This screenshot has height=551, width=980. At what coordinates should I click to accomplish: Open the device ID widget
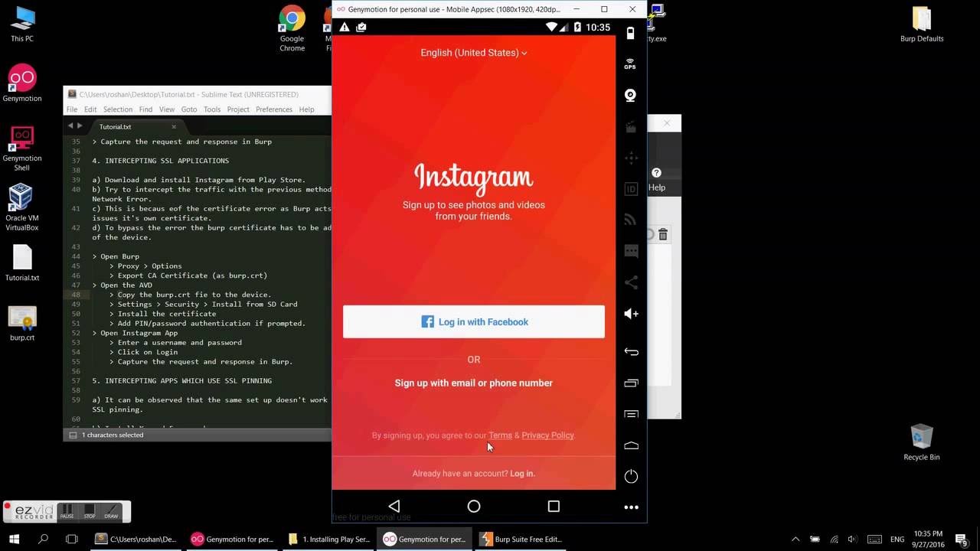point(631,189)
